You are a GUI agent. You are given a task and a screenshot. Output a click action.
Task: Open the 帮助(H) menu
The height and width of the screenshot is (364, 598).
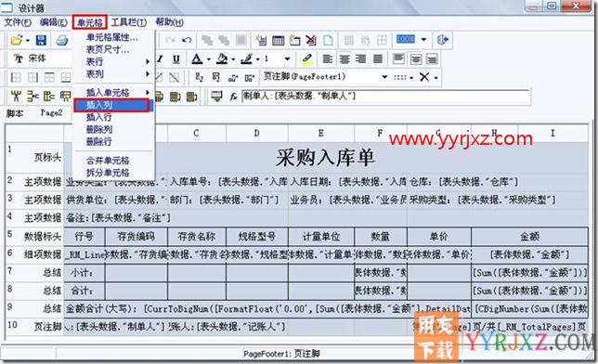pyautogui.click(x=169, y=22)
